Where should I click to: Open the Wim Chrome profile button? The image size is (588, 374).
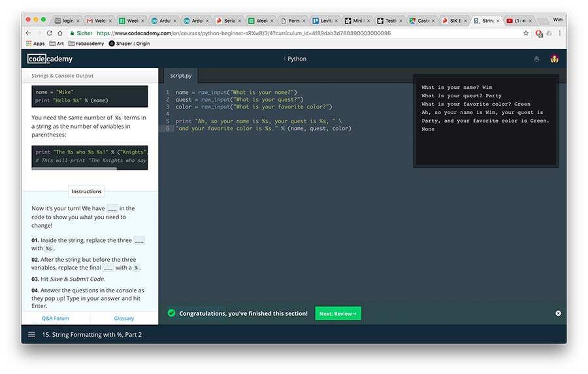558,20
